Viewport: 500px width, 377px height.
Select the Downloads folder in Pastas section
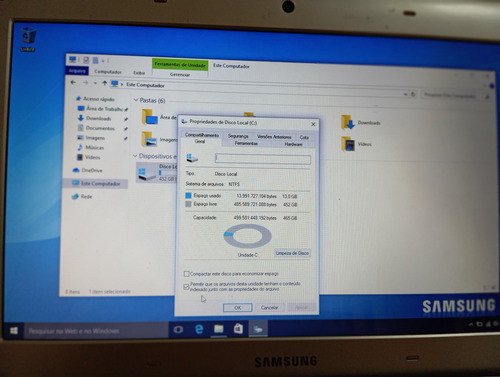click(x=348, y=122)
